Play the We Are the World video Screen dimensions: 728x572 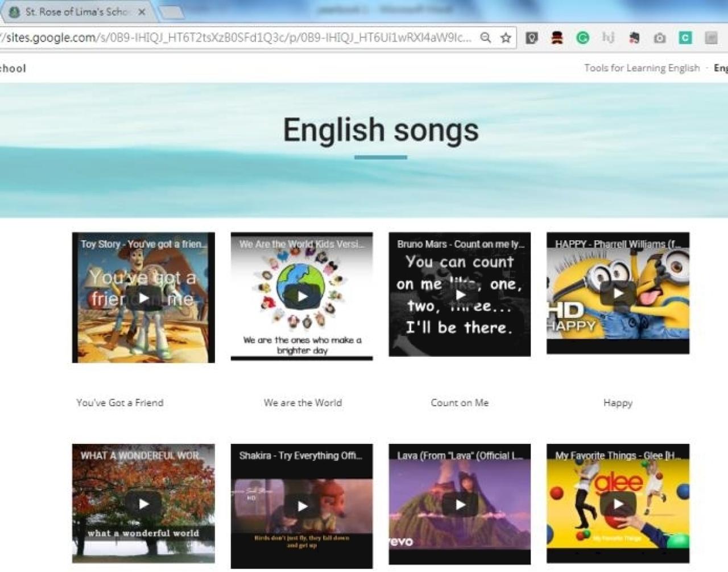tap(302, 296)
